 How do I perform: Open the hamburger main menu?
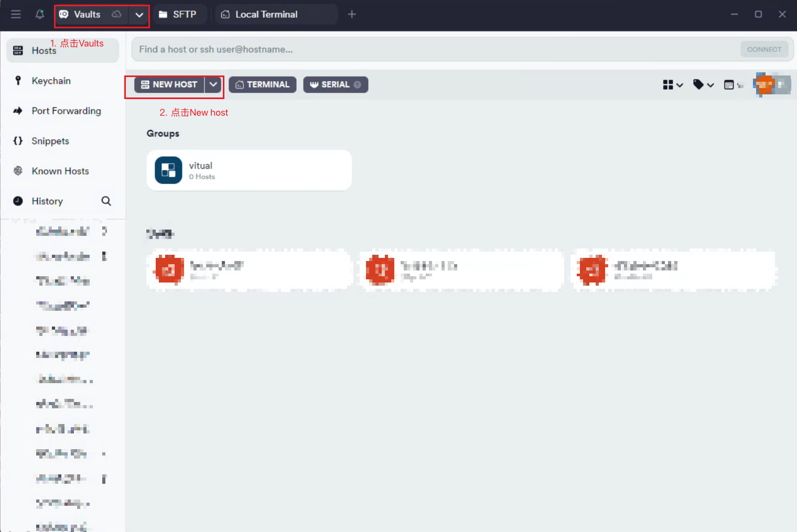coord(16,14)
